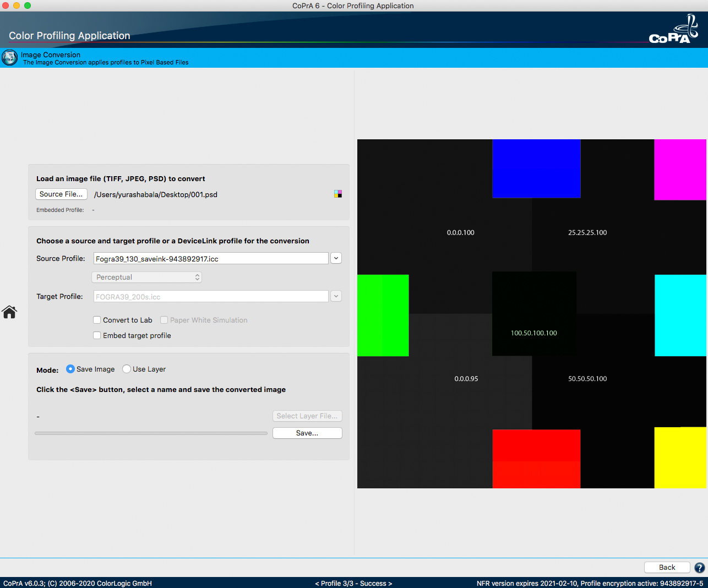Click the Embedded Profile label
This screenshot has width=708, height=588.
click(60, 210)
